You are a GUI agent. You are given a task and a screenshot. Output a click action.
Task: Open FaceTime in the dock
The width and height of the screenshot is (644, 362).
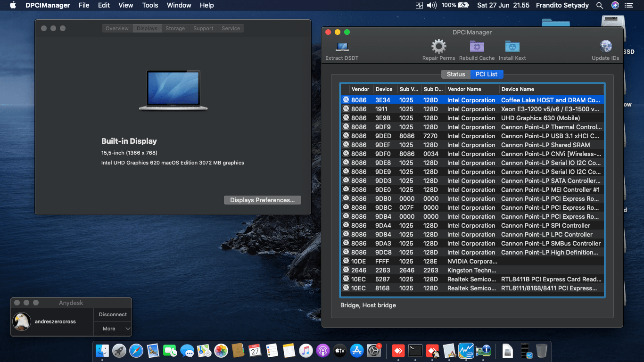click(x=170, y=351)
